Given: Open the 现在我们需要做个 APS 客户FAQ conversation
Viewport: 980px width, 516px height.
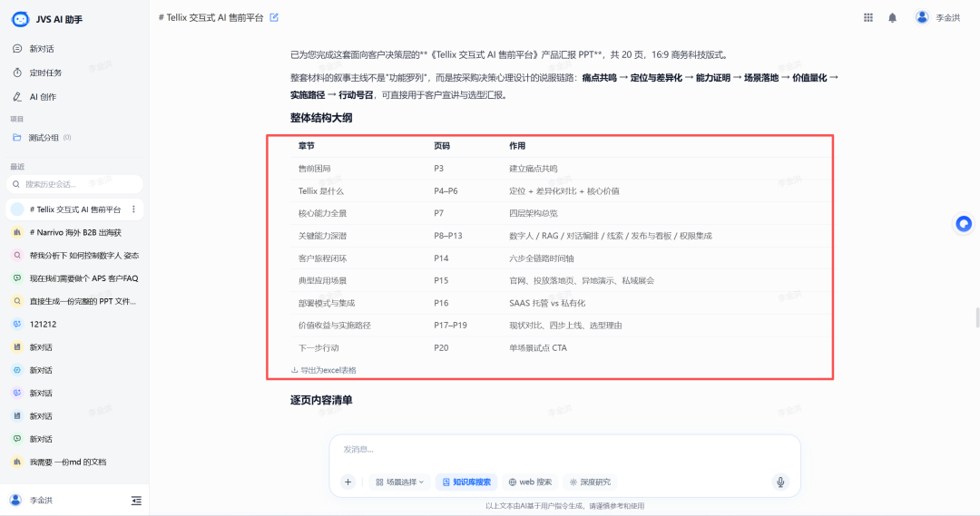Looking at the screenshot, I should tap(83, 278).
